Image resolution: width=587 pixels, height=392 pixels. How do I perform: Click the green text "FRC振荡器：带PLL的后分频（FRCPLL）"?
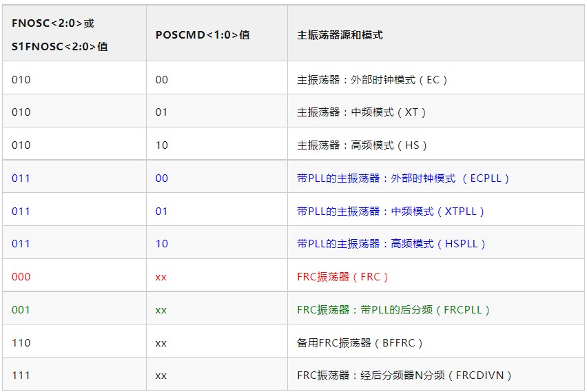393,309
